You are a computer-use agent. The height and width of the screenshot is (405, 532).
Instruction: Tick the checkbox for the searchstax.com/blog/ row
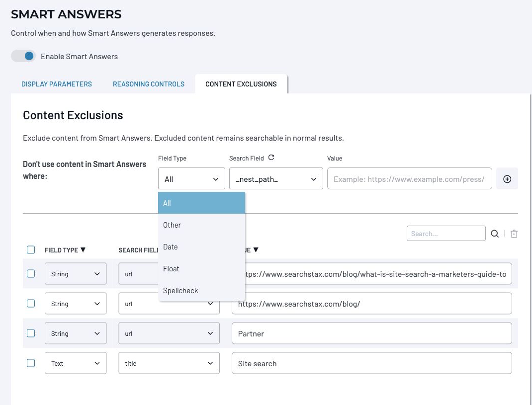pos(31,303)
